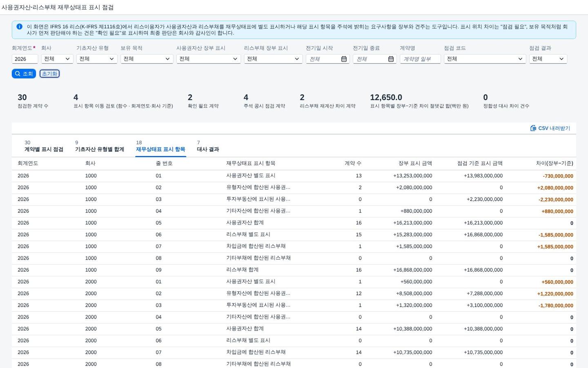Click the 조회 search button

click(24, 74)
